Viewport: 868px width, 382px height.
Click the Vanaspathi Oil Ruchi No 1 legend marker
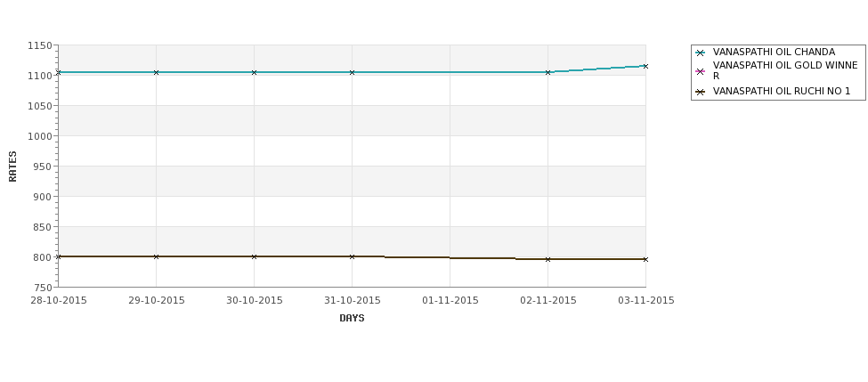coord(701,92)
